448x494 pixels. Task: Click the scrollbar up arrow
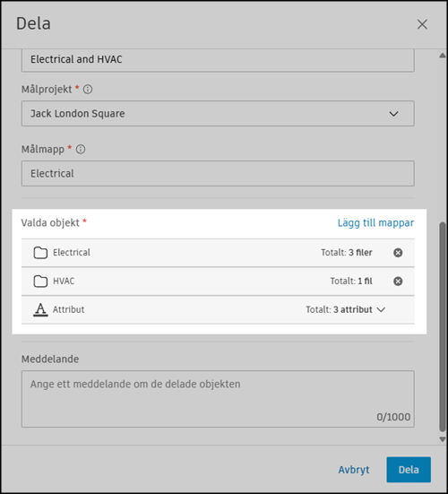[443, 56]
